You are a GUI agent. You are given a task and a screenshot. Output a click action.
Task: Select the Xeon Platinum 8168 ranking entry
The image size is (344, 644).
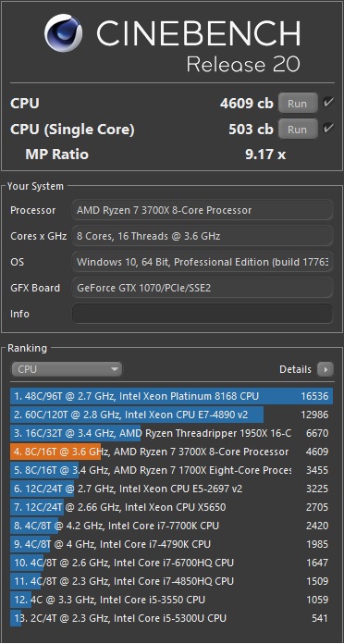[172, 396]
